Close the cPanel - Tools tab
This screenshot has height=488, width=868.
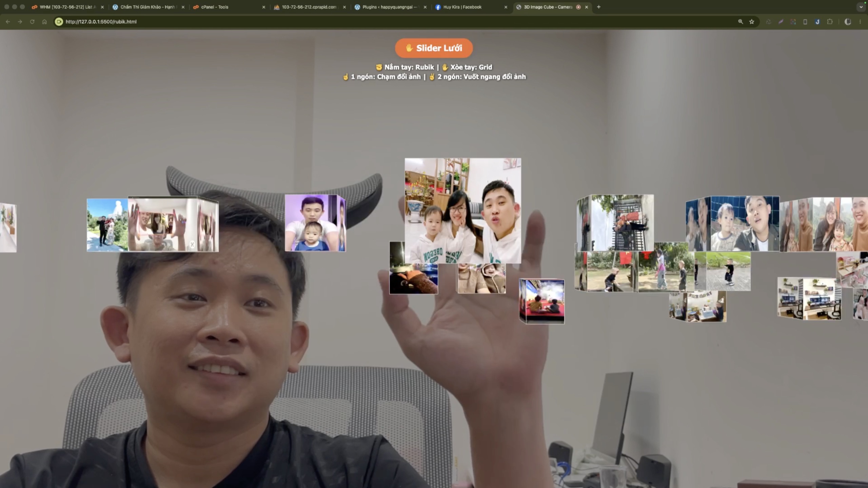(264, 7)
